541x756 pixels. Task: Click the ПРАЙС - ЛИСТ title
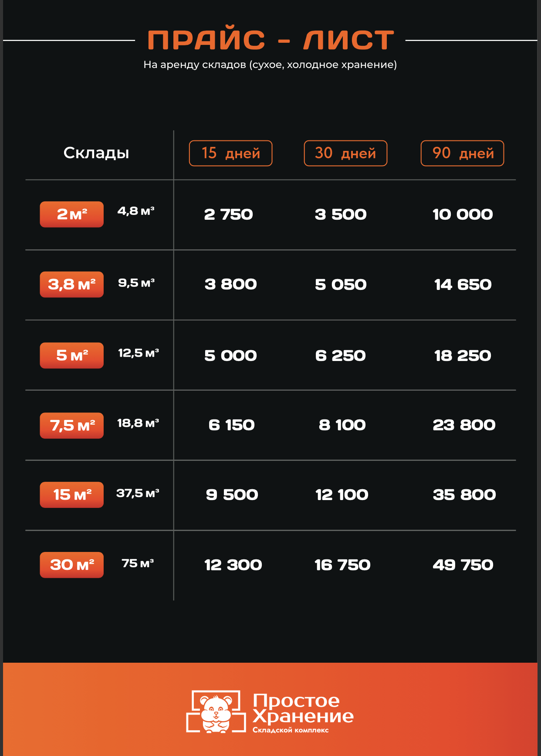[270, 40]
